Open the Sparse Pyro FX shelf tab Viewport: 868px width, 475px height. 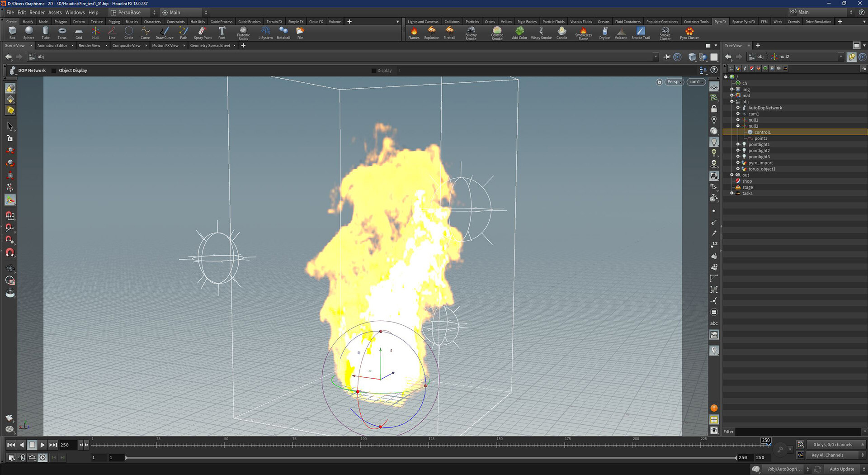pyautogui.click(x=744, y=22)
